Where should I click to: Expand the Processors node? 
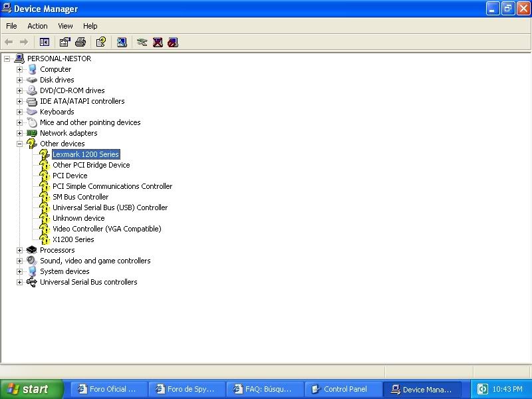(x=20, y=250)
